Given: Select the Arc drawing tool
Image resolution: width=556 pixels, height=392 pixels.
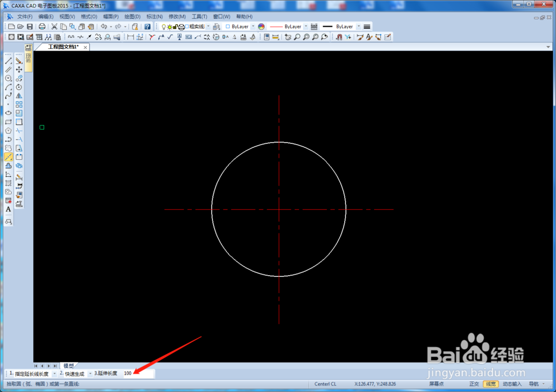Looking at the screenshot, I should tap(8, 87).
